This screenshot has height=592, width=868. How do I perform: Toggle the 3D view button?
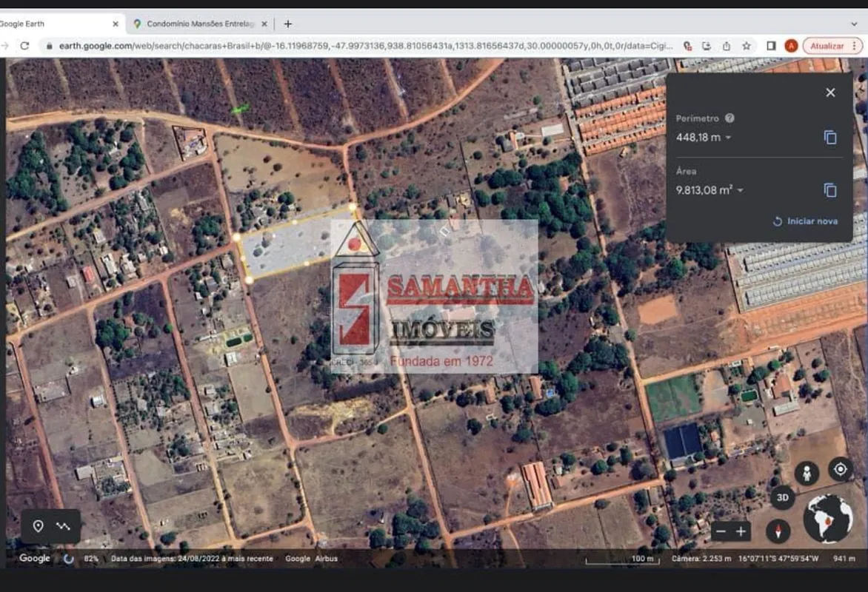coord(782,497)
